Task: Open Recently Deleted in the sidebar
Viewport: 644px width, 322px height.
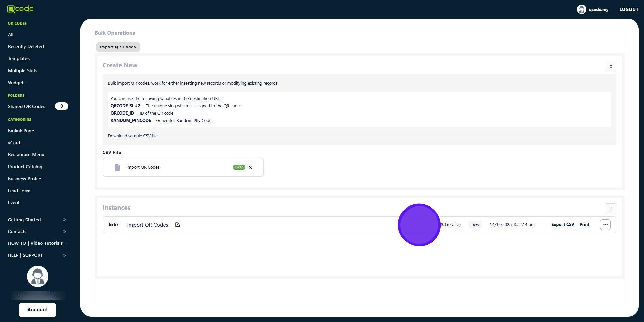Action: coord(26,46)
